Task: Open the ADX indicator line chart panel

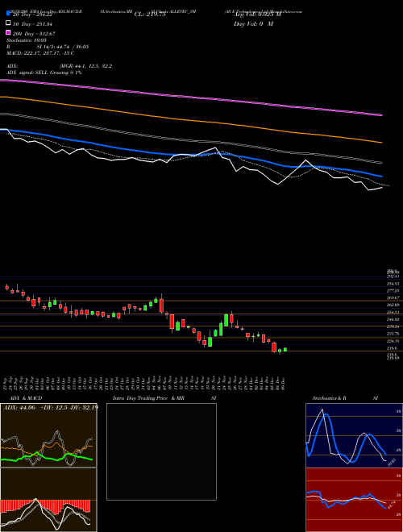Action: [48, 435]
